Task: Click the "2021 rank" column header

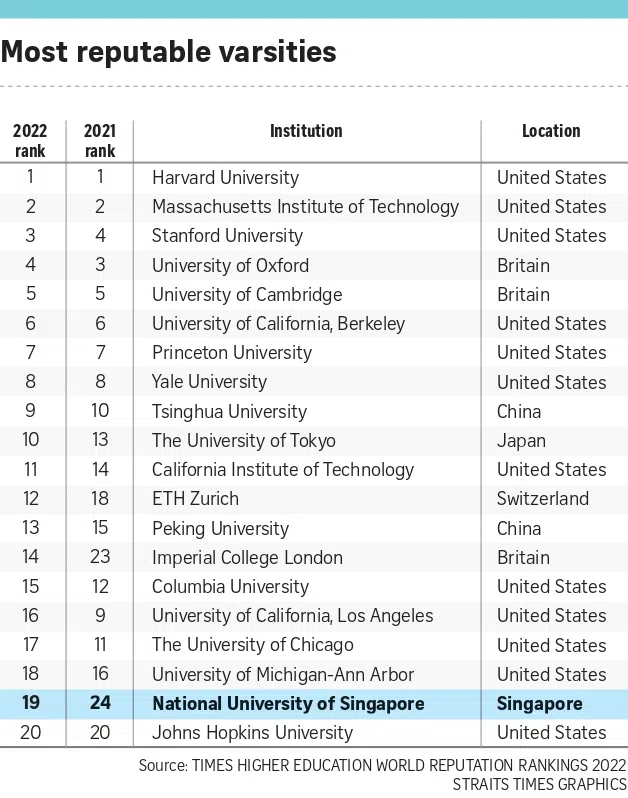Action: point(99,140)
